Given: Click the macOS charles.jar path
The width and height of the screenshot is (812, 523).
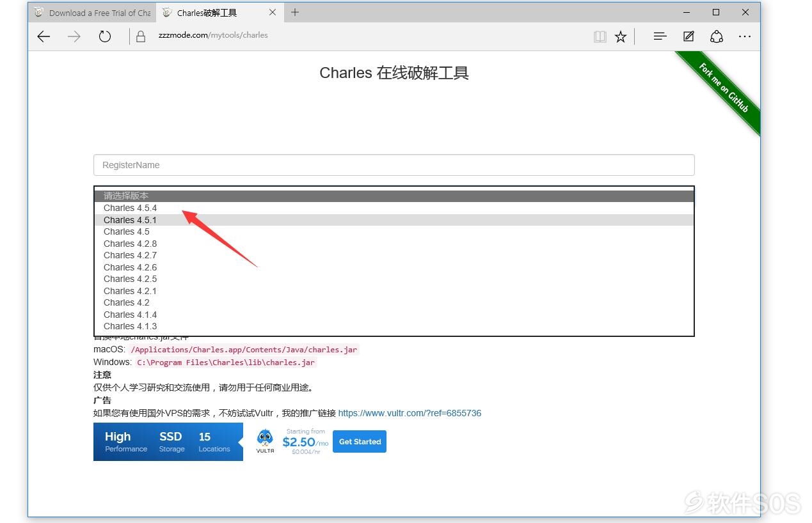Looking at the screenshot, I should [244, 350].
